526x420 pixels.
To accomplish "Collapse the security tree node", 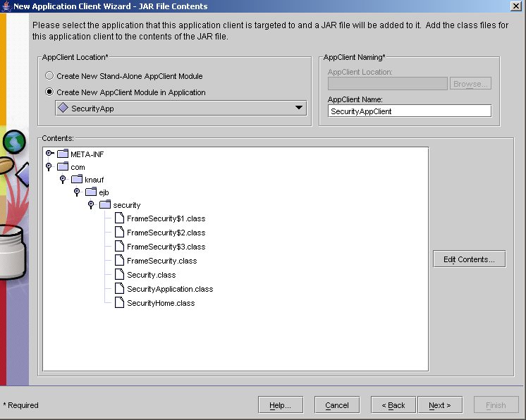I will [91, 205].
